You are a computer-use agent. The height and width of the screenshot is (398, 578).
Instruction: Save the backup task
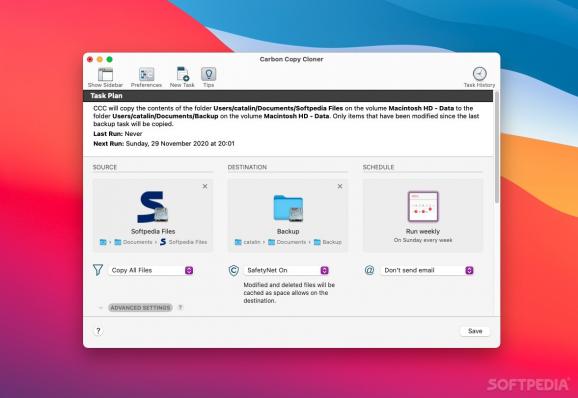[475, 331]
